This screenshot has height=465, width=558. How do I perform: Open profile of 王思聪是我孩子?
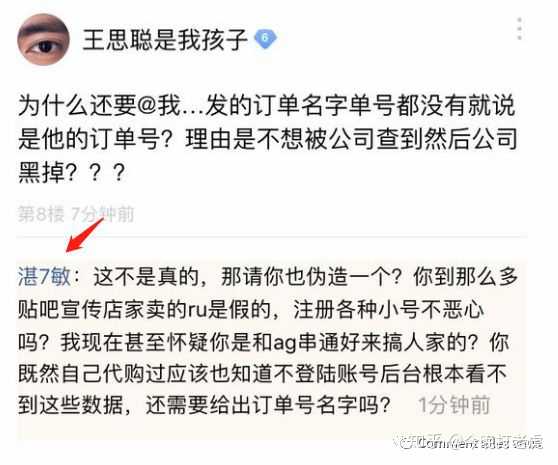pos(165,39)
